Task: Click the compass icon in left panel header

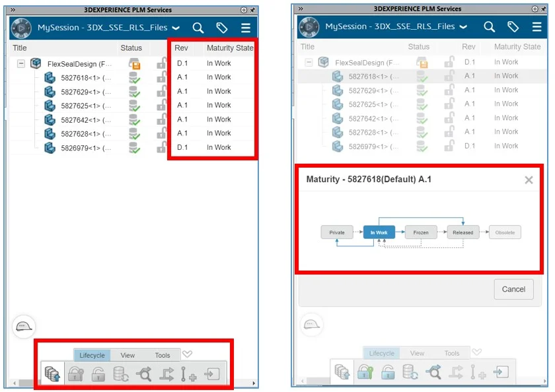Action: [21, 28]
